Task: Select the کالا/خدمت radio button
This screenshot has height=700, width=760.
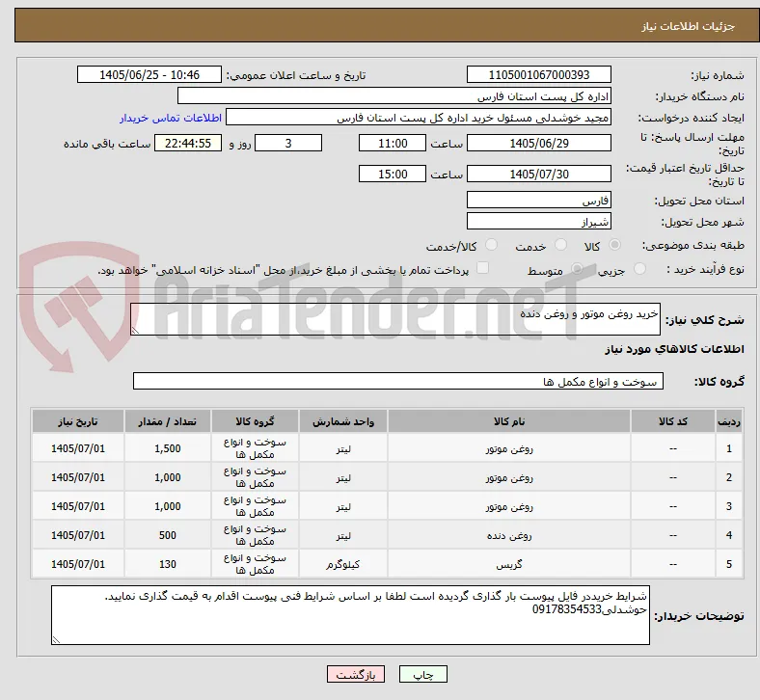Action: click(x=492, y=245)
